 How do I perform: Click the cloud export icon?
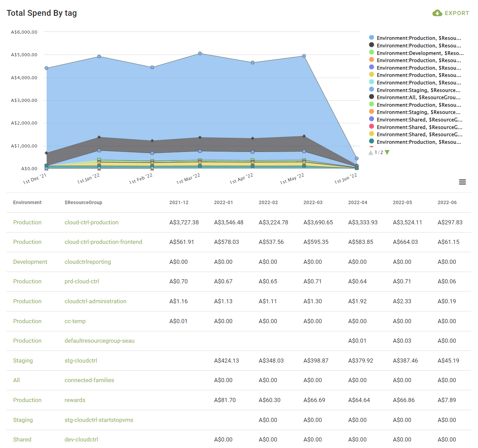pyautogui.click(x=437, y=13)
